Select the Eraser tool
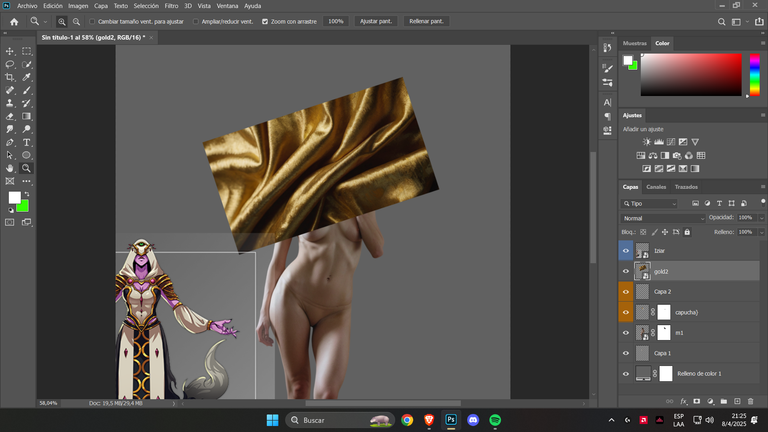 pyautogui.click(x=10, y=116)
